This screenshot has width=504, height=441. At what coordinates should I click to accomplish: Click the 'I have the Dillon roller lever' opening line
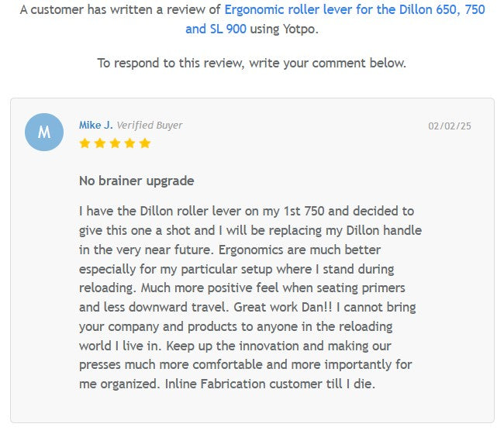(x=186, y=211)
